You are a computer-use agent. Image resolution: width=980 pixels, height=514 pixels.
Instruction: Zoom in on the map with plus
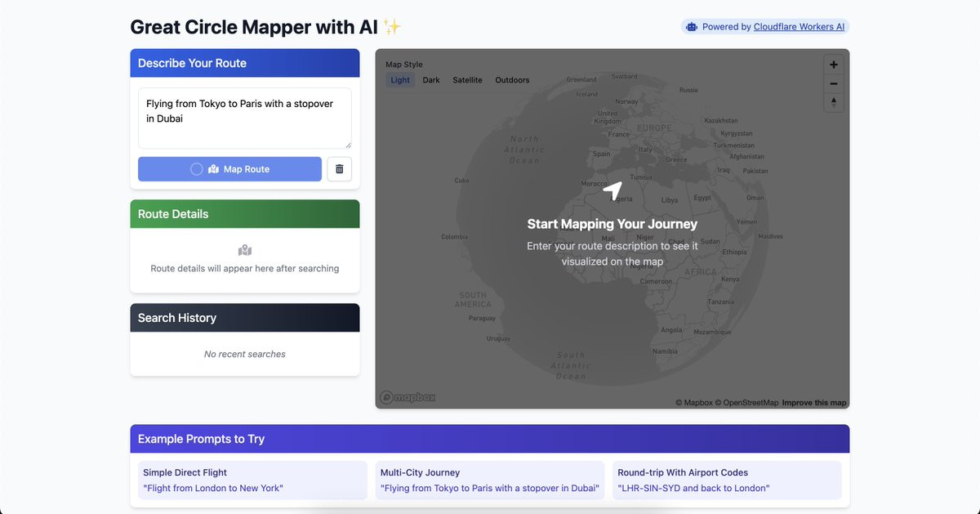(x=833, y=65)
